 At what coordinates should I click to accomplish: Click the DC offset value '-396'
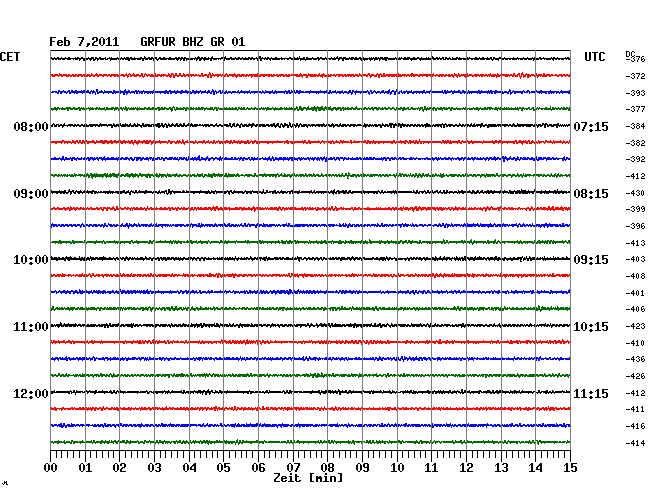pos(635,226)
